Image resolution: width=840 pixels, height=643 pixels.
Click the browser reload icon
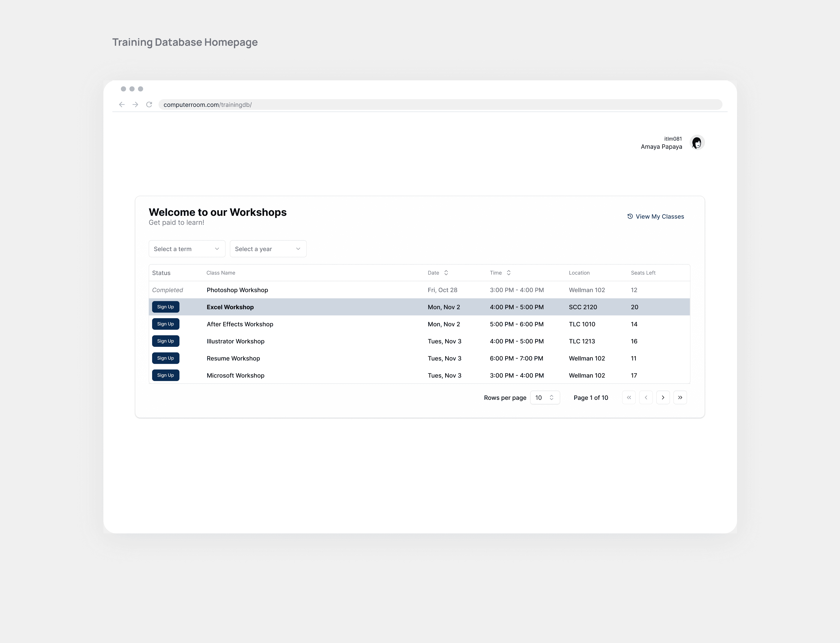(x=149, y=104)
